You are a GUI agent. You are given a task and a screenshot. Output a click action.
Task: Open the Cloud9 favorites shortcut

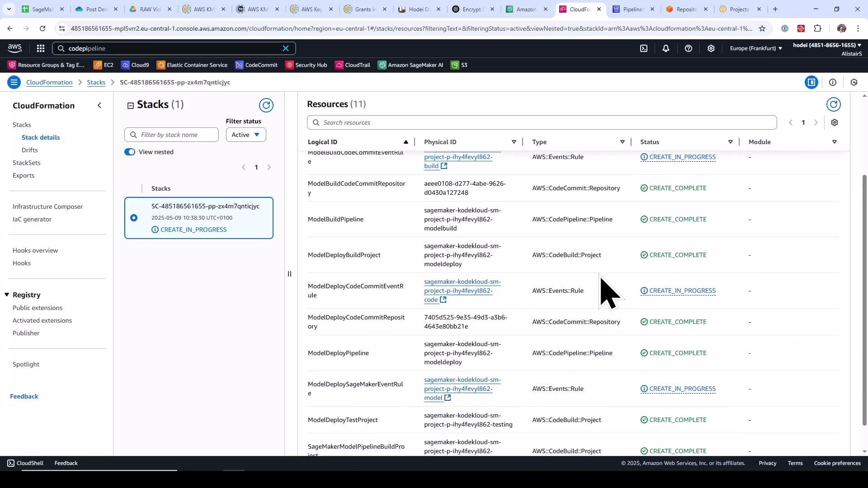(x=135, y=65)
